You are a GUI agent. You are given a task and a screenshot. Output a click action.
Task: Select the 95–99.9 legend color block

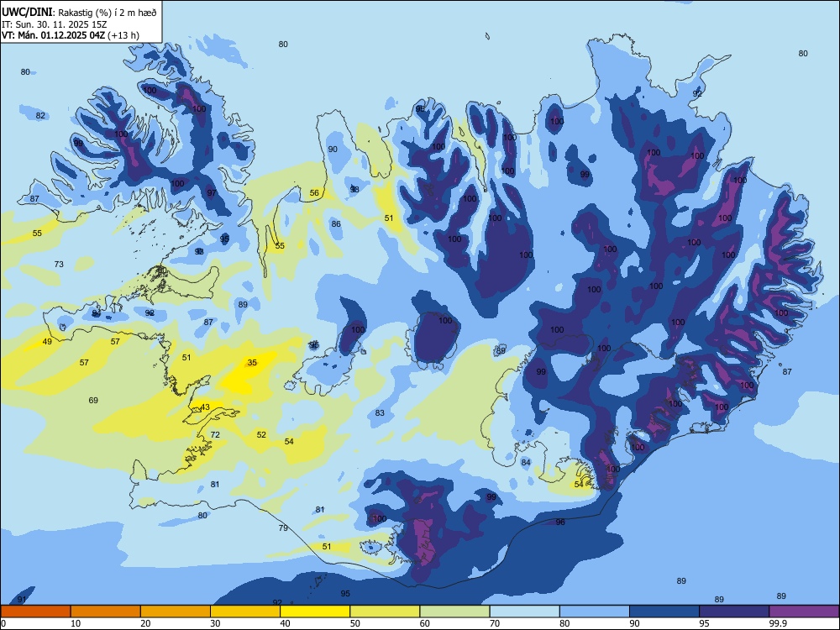pos(734,612)
